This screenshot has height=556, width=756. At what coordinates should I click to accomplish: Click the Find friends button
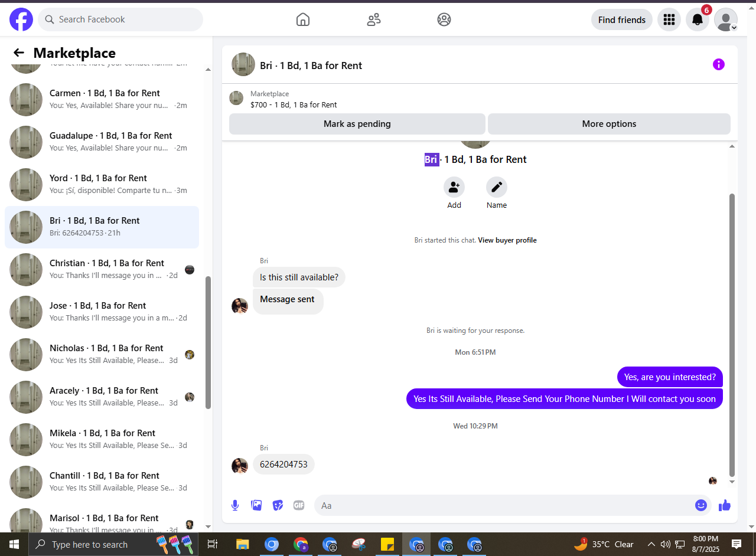click(x=622, y=19)
